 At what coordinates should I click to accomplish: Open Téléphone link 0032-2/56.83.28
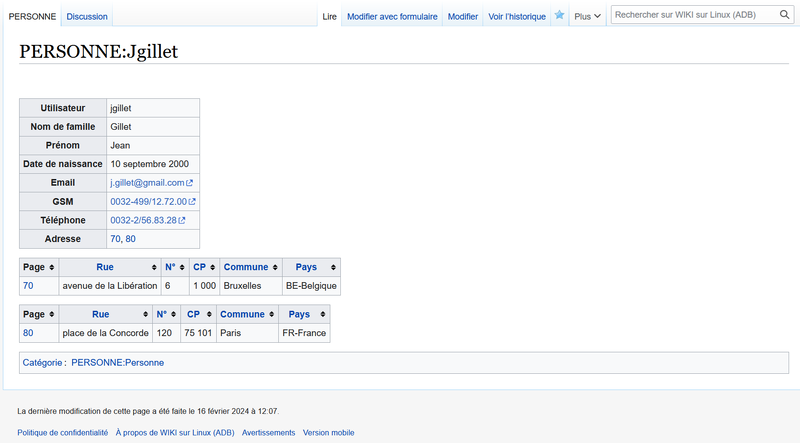[x=147, y=220]
